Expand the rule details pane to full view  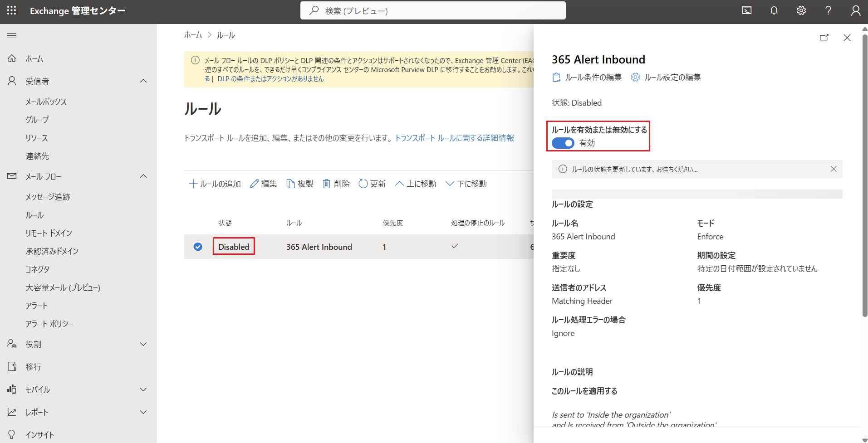click(x=824, y=38)
